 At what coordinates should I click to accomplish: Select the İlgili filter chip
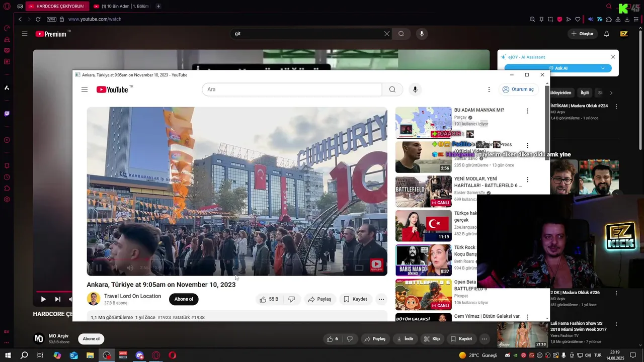click(585, 93)
